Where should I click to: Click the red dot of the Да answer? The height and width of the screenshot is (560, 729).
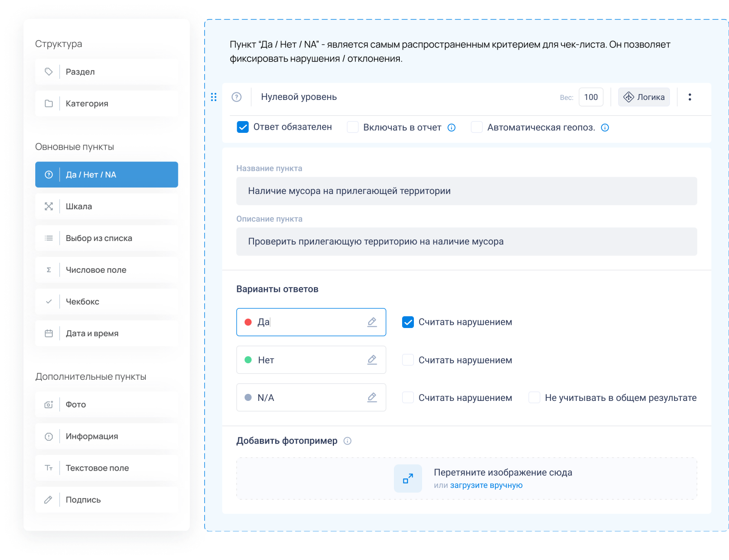click(x=248, y=322)
